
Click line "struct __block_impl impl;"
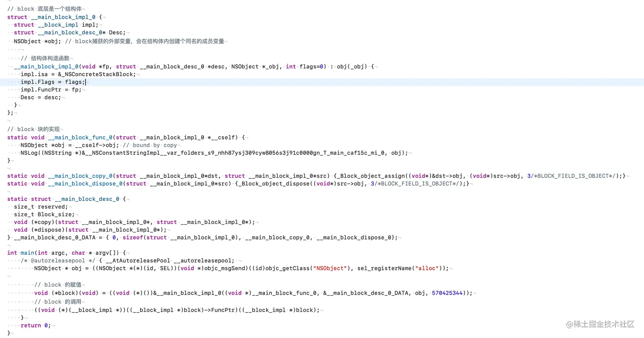tap(56, 25)
